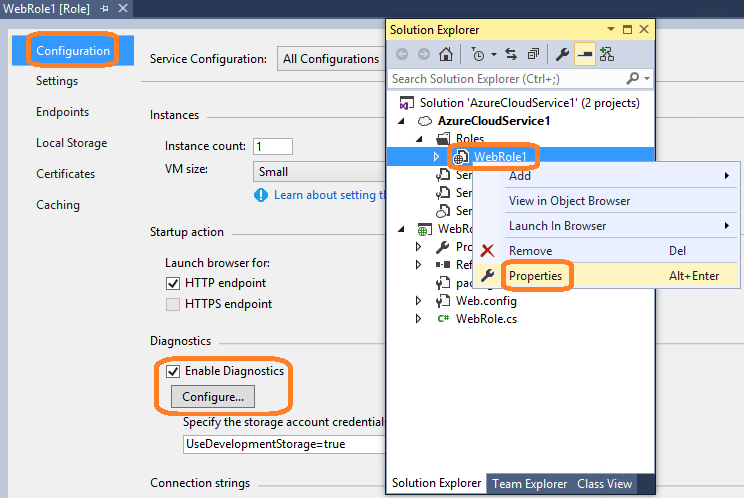Select the WebRole.cs file

coord(486,319)
